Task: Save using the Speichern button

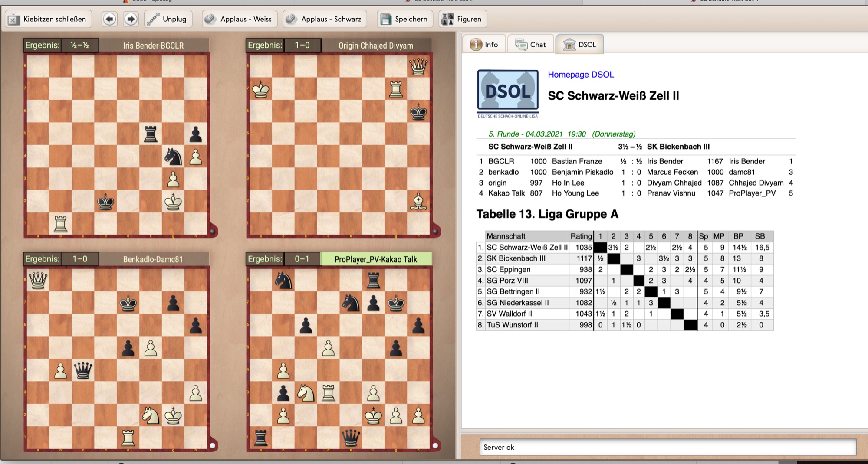Action: [x=404, y=19]
